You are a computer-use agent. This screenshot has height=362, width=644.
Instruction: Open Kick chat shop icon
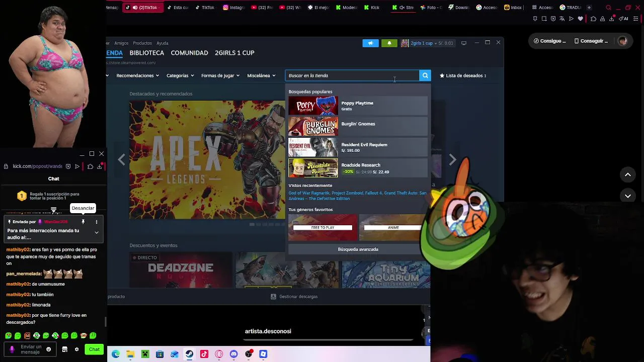point(64,349)
